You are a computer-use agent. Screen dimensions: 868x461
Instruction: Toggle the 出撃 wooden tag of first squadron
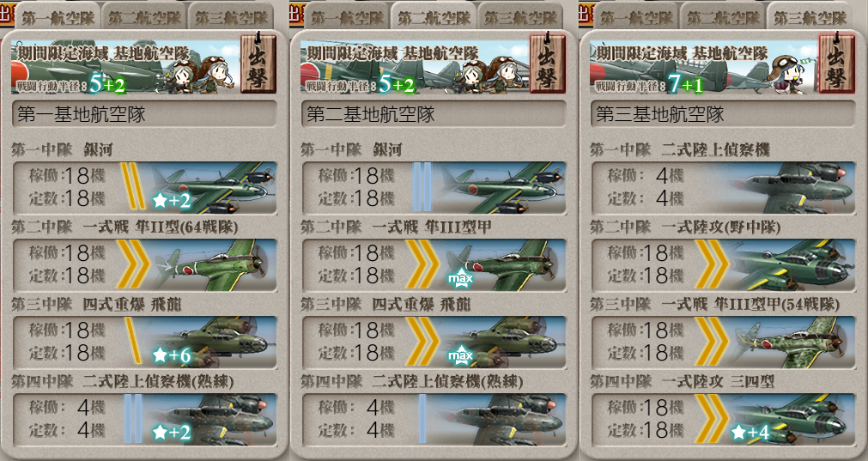click(258, 64)
